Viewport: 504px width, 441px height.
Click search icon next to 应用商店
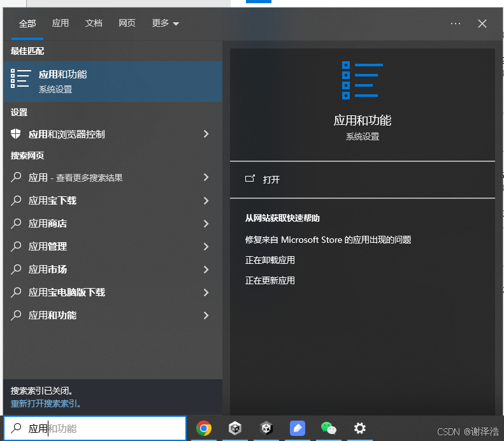click(16, 224)
